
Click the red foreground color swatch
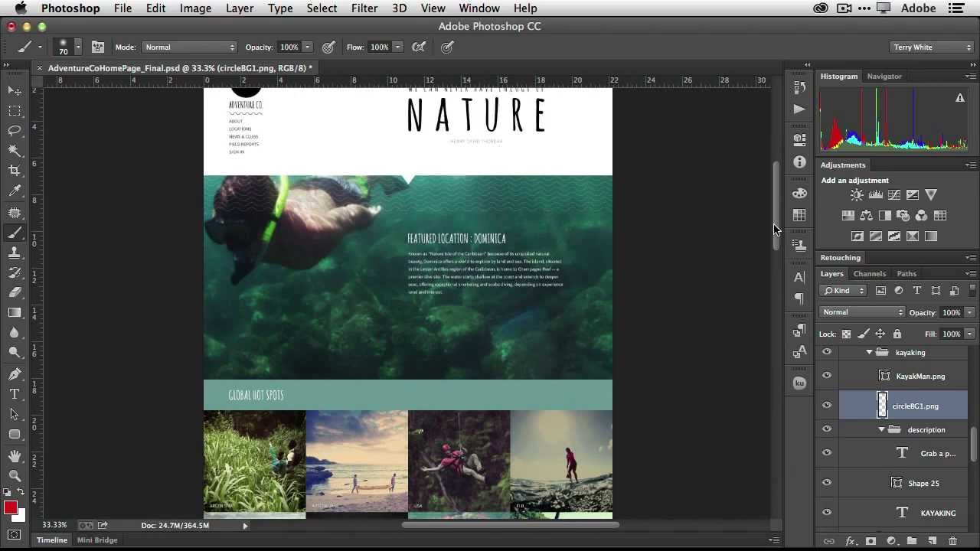pyautogui.click(x=11, y=508)
